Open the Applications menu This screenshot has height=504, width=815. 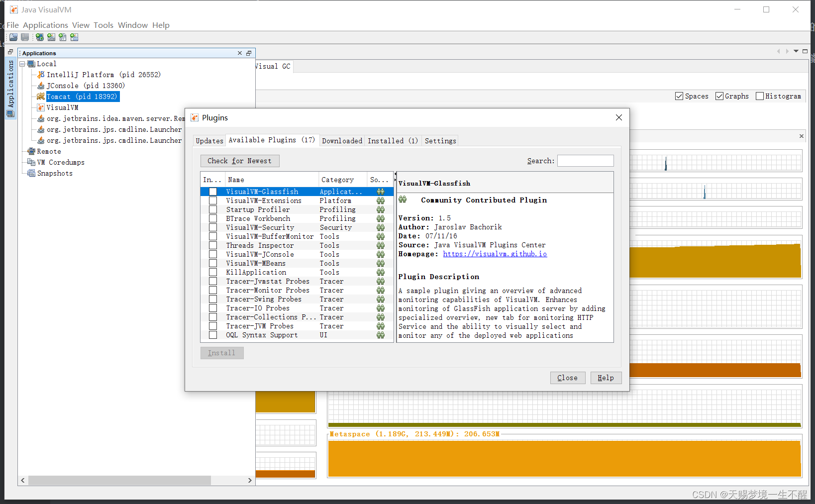(x=45, y=25)
